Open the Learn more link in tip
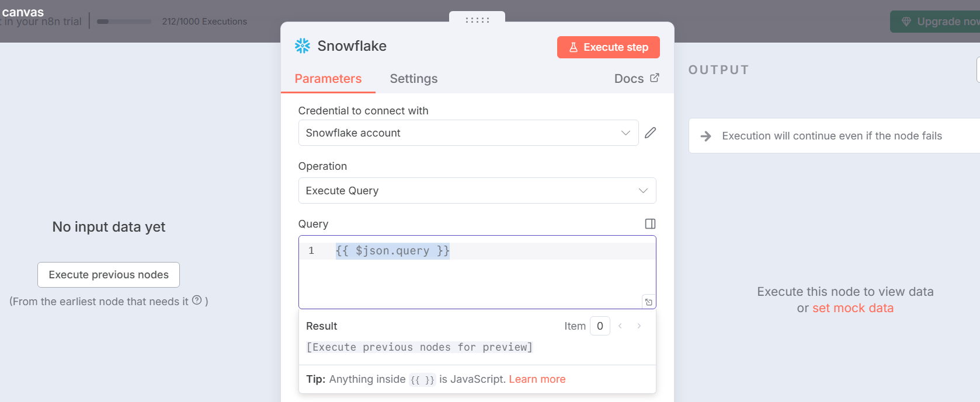The image size is (980, 402). click(x=537, y=379)
